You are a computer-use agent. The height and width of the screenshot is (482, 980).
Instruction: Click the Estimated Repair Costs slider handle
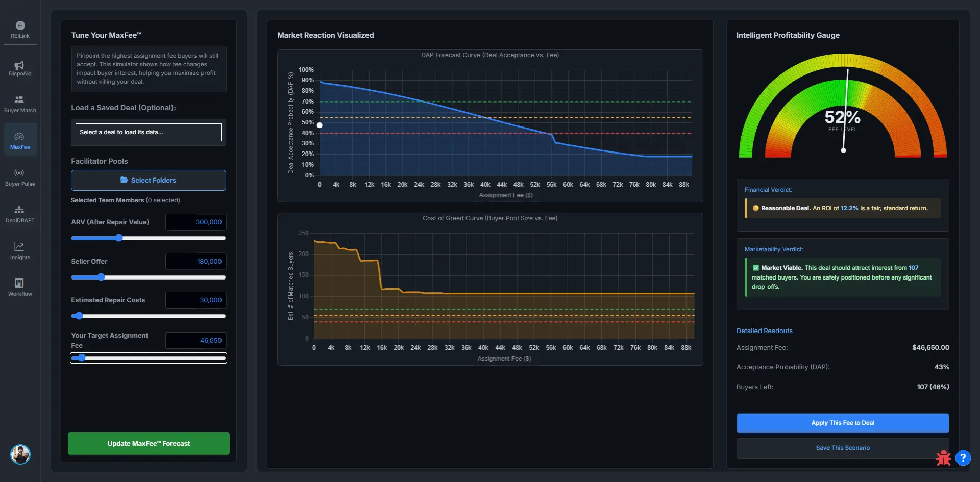click(x=79, y=316)
